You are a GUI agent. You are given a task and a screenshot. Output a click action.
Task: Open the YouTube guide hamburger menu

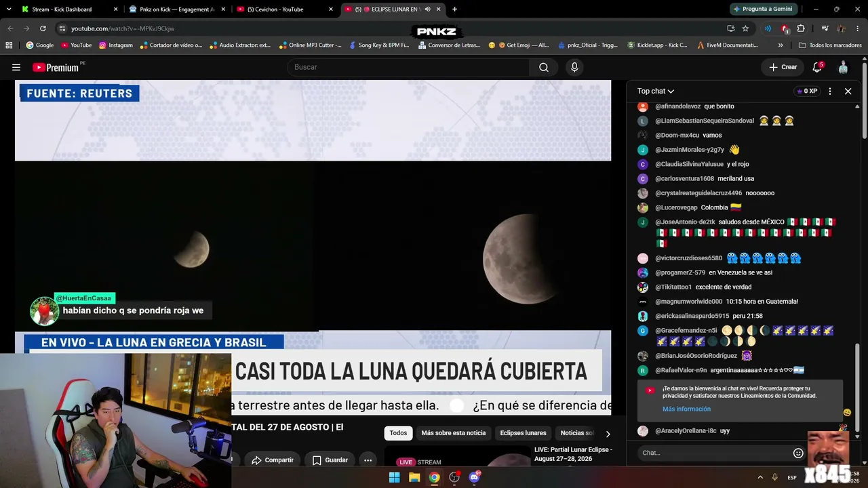(x=16, y=67)
